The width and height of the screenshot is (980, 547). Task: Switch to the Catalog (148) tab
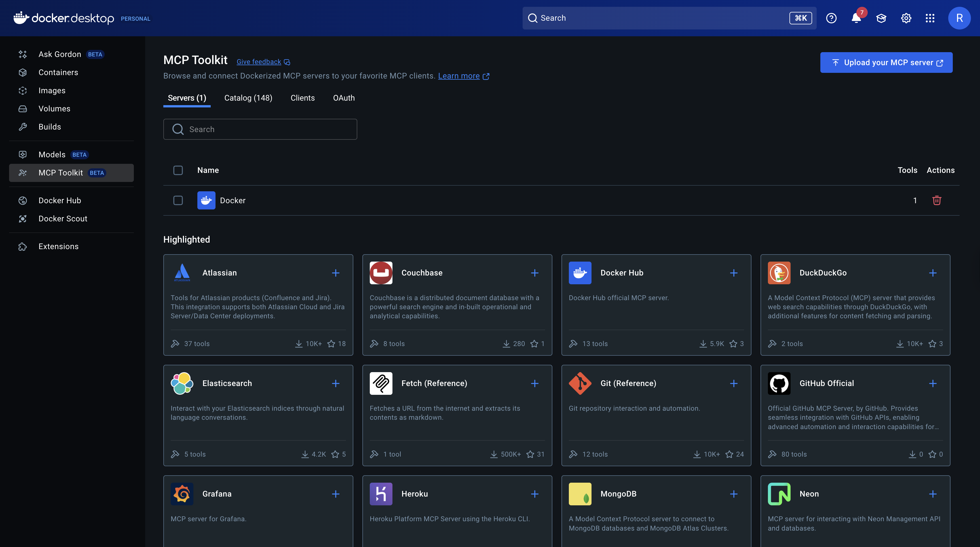pos(248,98)
